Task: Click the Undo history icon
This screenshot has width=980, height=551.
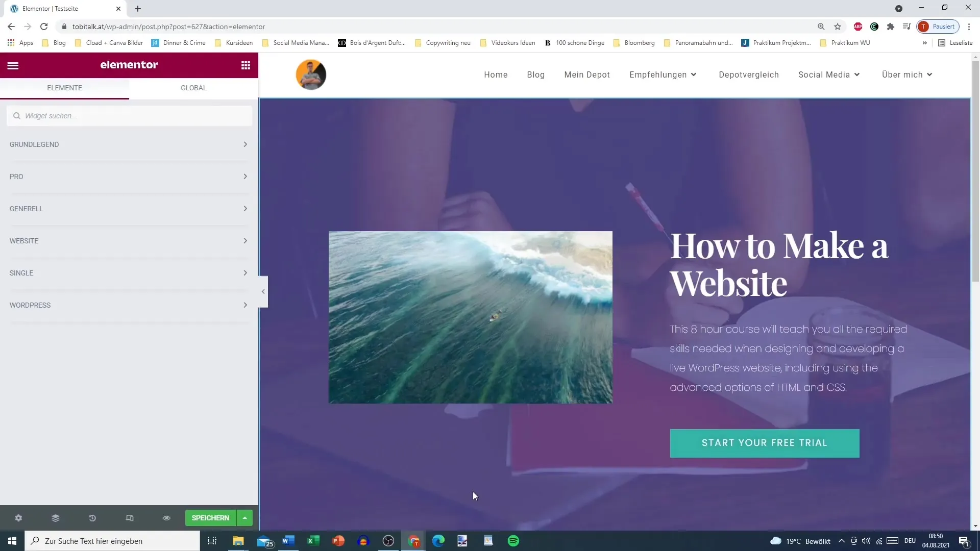Action: tap(92, 517)
